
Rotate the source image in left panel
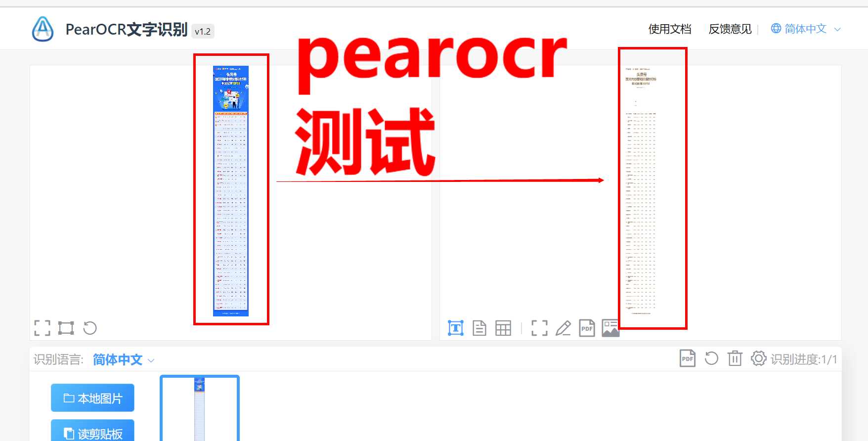90,328
